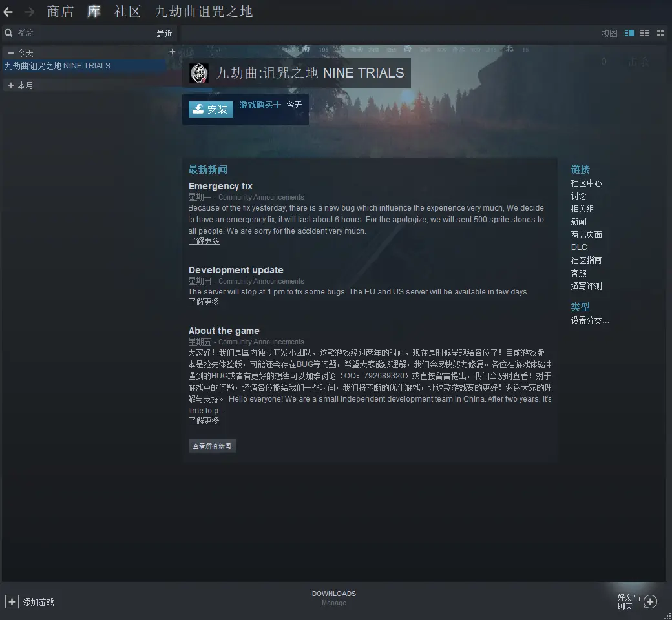Open the 最近 sort dropdown
The image size is (672, 620).
point(164,34)
